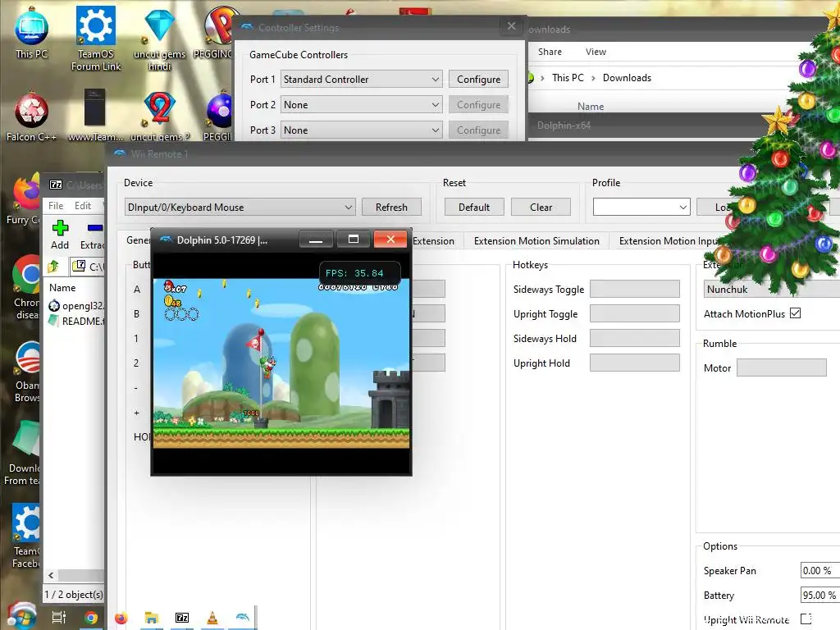Click the Refresh button

(391, 207)
